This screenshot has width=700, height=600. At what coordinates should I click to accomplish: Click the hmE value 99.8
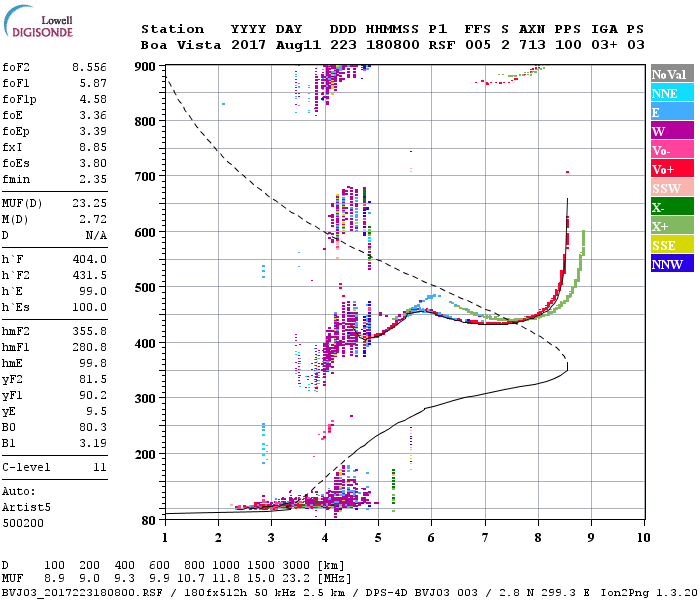(x=93, y=363)
